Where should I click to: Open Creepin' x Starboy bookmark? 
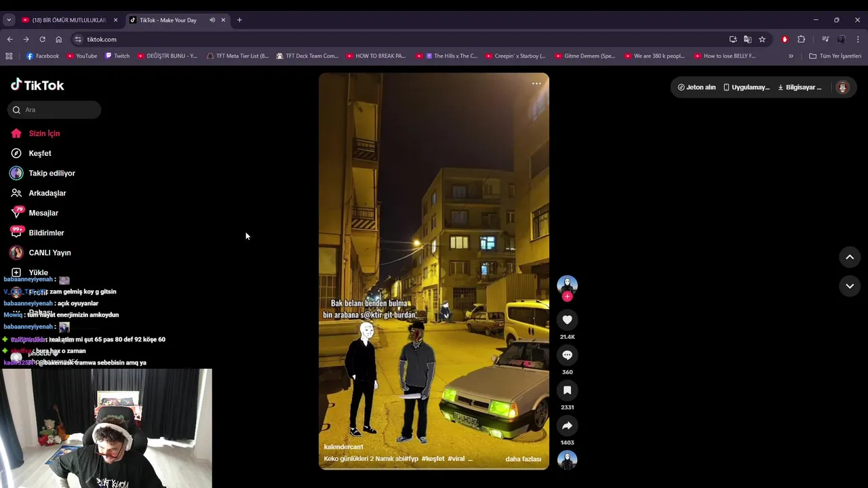tap(515, 56)
